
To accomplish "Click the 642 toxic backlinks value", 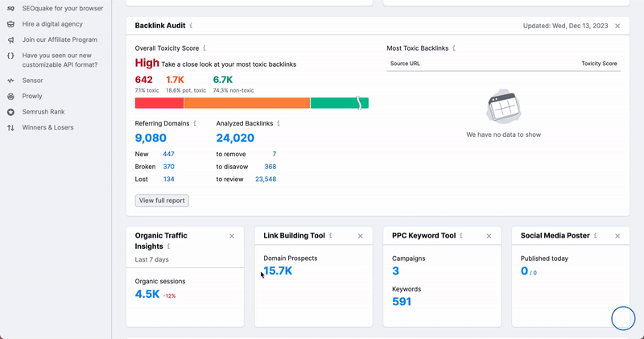I will pyautogui.click(x=144, y=80).
